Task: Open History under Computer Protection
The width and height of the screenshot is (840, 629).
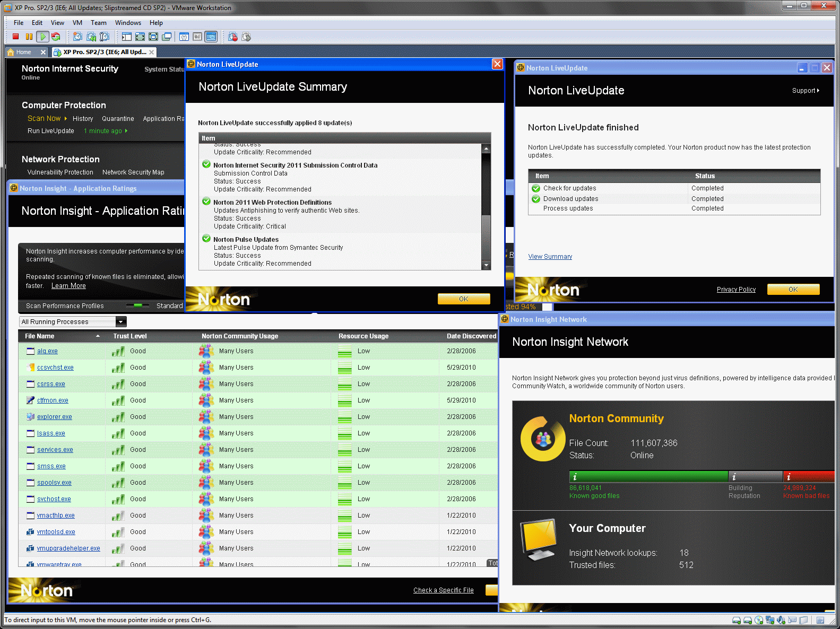Action: pos(83,119)
